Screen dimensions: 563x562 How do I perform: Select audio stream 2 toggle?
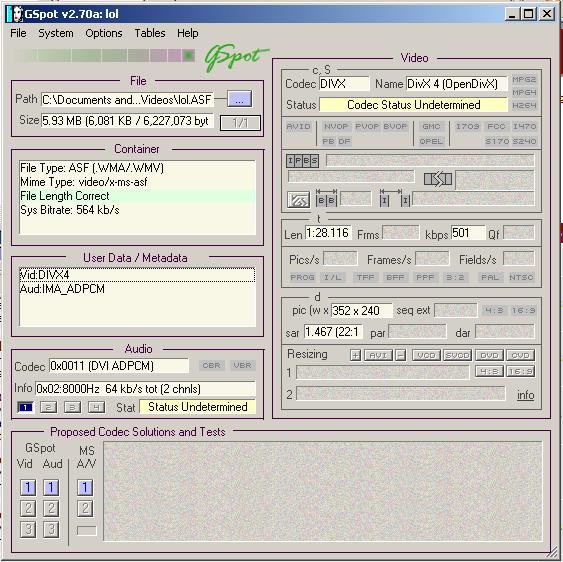point(48,407)
